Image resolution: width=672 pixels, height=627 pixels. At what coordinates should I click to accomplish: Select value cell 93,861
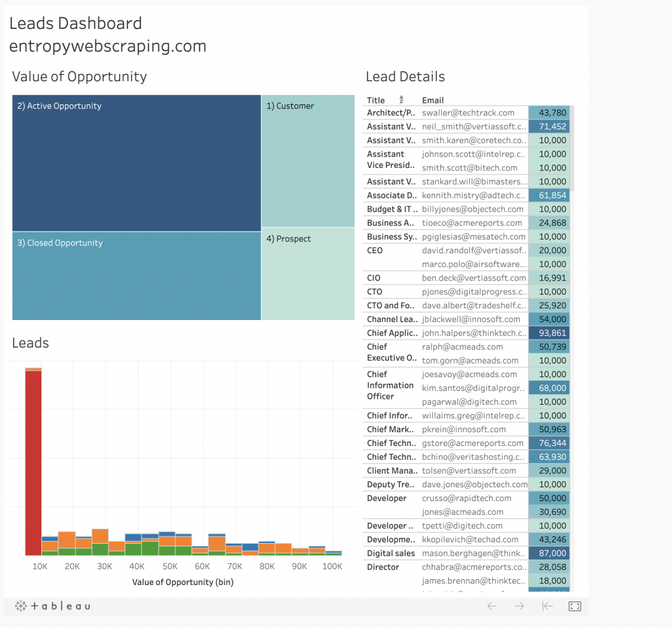549,333
